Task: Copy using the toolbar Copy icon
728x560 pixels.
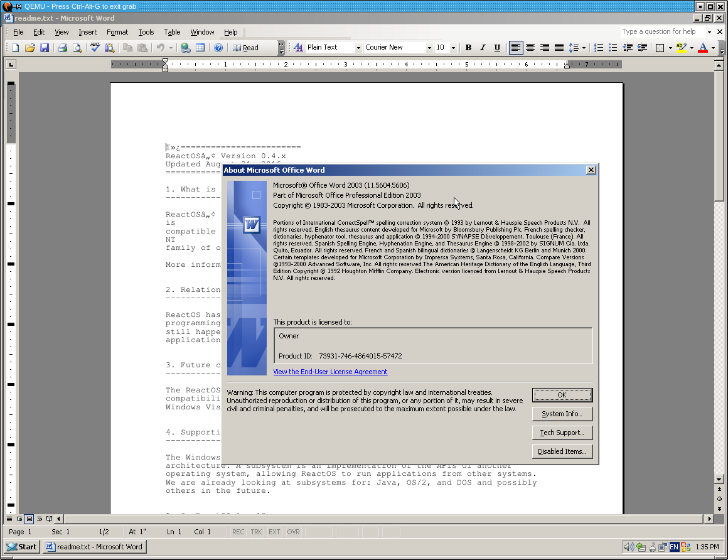Action: (x=127, y=48)
